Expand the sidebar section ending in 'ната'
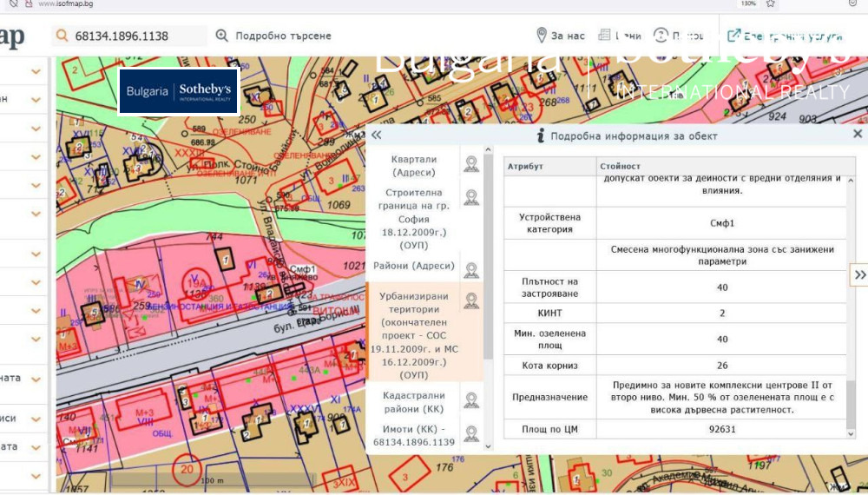868x495 pixels. 36,379
